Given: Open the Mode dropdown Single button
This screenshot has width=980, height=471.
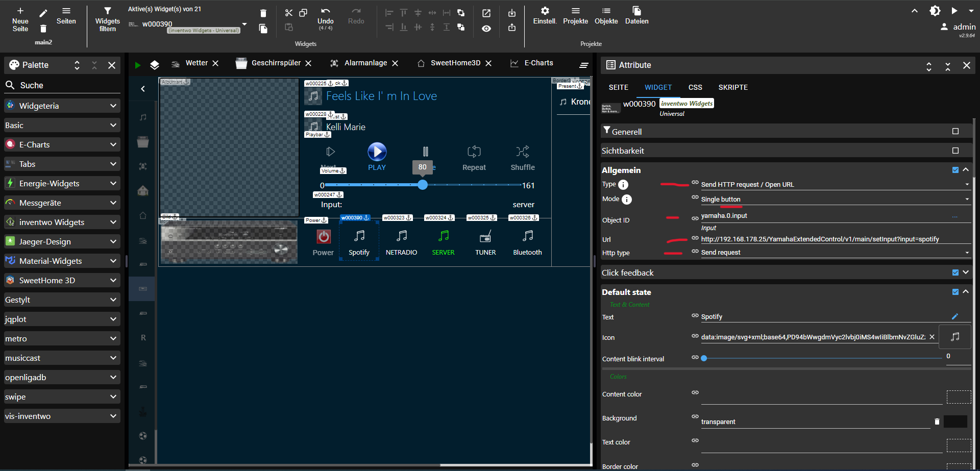Looking at the screenshot, I should [835, 199].
